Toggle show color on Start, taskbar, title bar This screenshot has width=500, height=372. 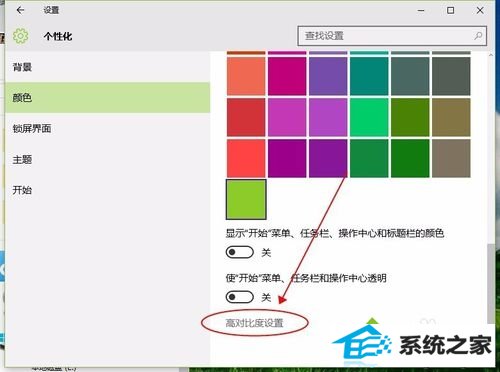click(x=240, y=252)
